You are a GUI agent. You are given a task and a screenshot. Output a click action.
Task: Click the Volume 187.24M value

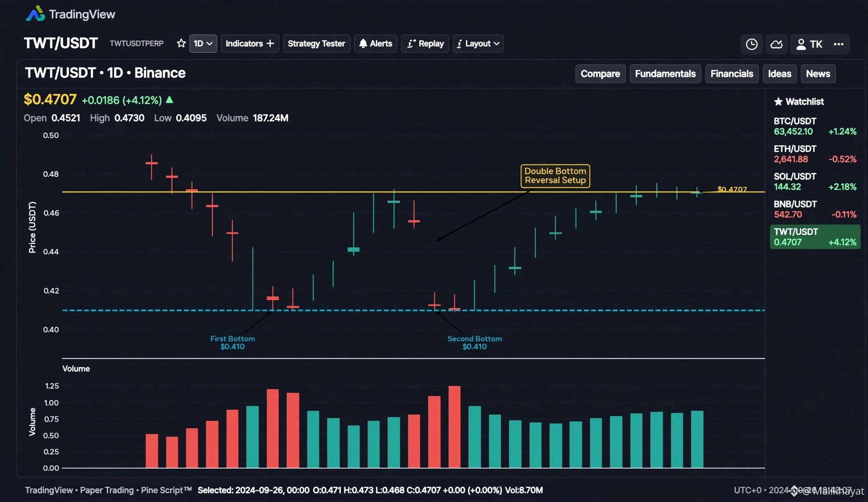pyautogui.click(x=270, y=118)
